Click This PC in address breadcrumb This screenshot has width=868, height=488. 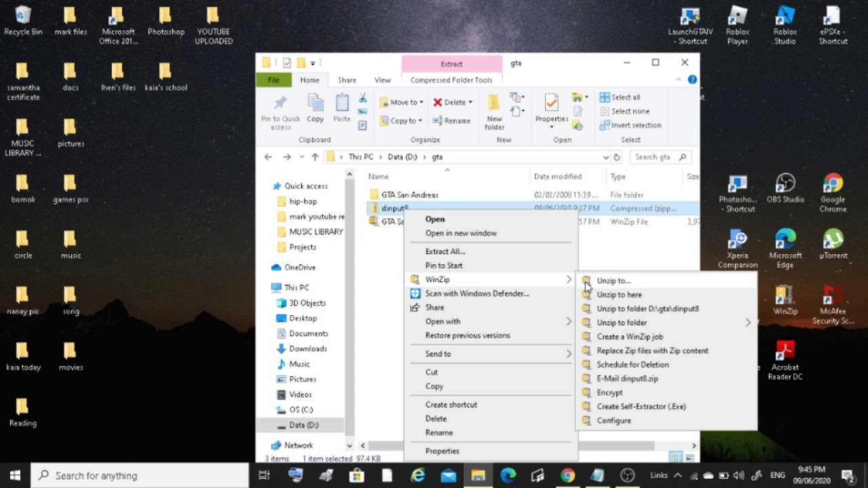[x=361, y=157]
